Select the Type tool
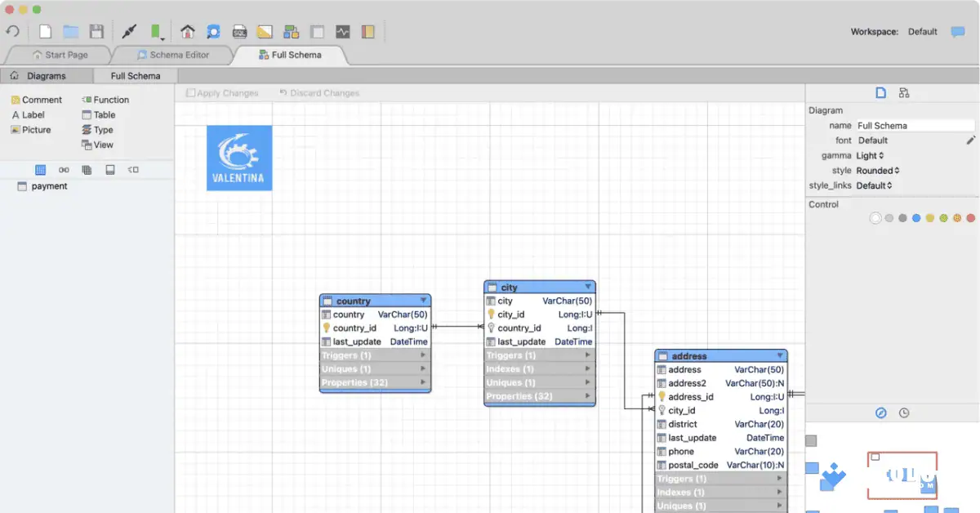This screenshot has width=980, height=513. click(x=97, y=129)
